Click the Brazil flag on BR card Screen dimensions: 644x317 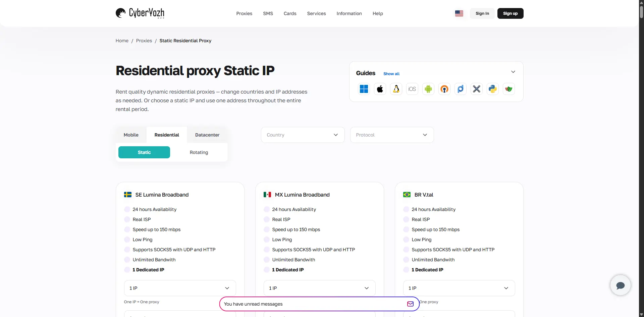[407, 195]
